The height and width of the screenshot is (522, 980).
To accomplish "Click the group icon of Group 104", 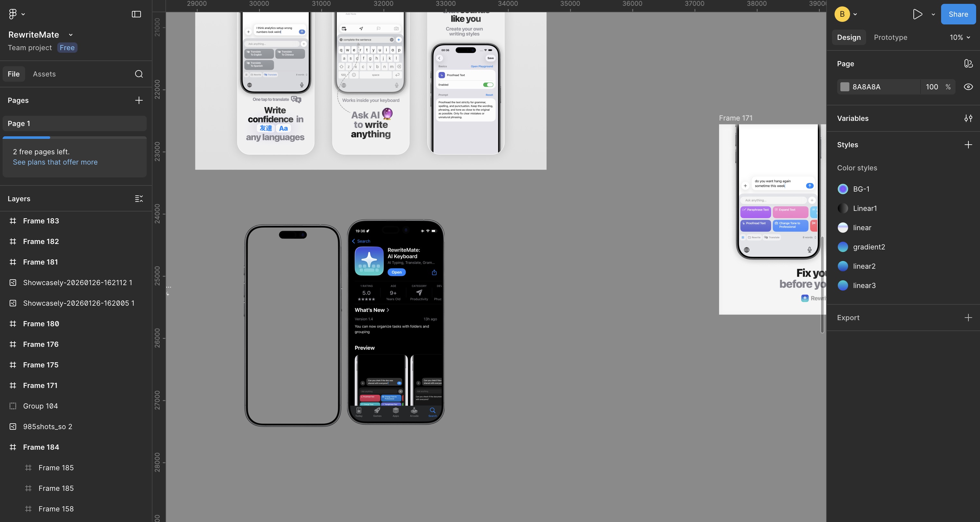I will (13, 406).
